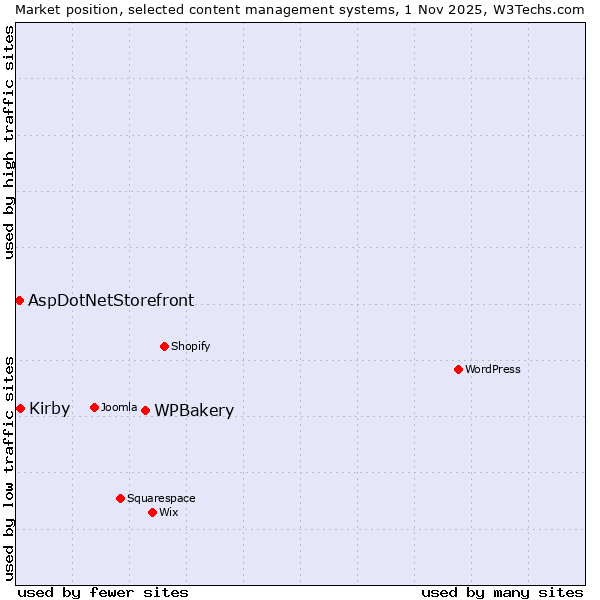Select the Wix text label
This screenshot has width=600, height=600.
tap(169, 512)
